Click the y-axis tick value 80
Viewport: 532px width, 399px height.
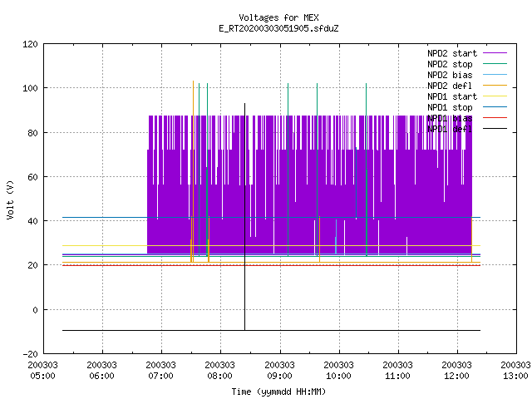pyautogui.click(x=32, y=133)
